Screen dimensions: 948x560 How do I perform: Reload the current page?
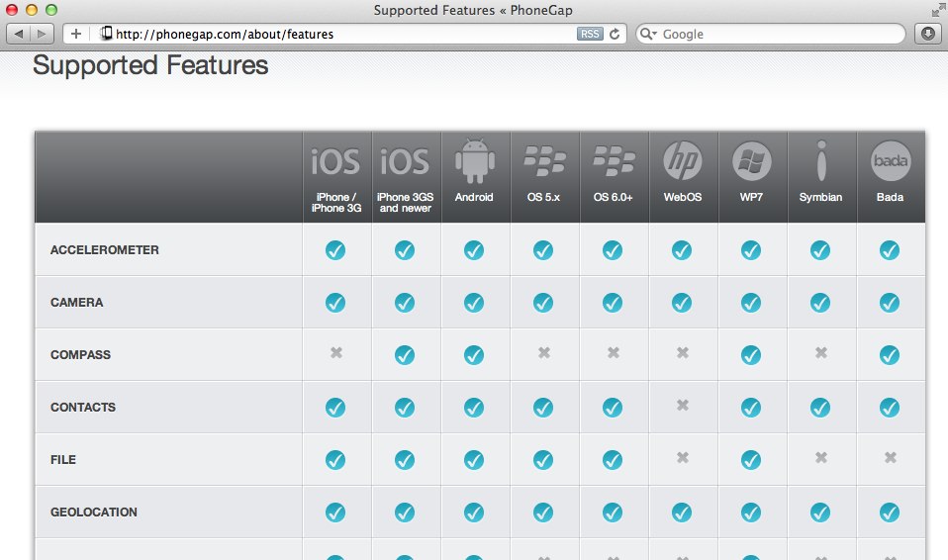point(615,34)
